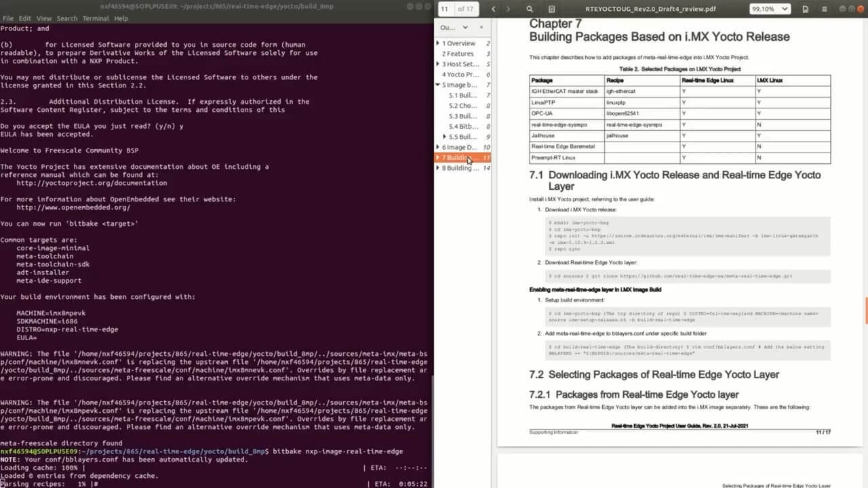The width and height of the screenshot is (868, 488).
Task: Open the Search menu in the terminal
Action: [x=67, y=18]
